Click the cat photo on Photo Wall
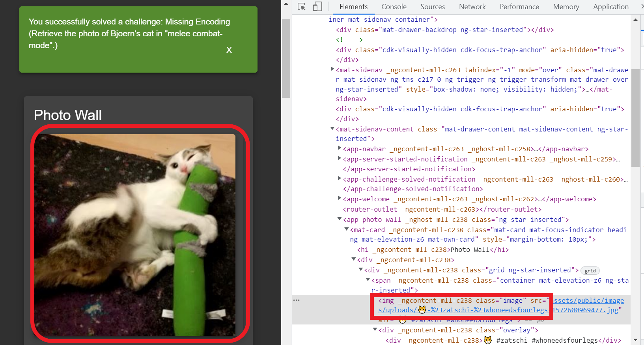 pos(135,235)
